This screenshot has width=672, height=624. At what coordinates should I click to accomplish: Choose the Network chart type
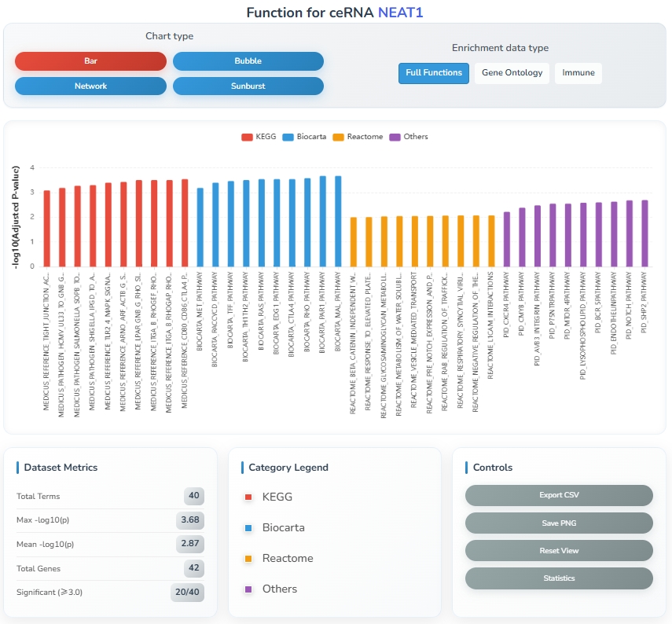tap(90, 86)
